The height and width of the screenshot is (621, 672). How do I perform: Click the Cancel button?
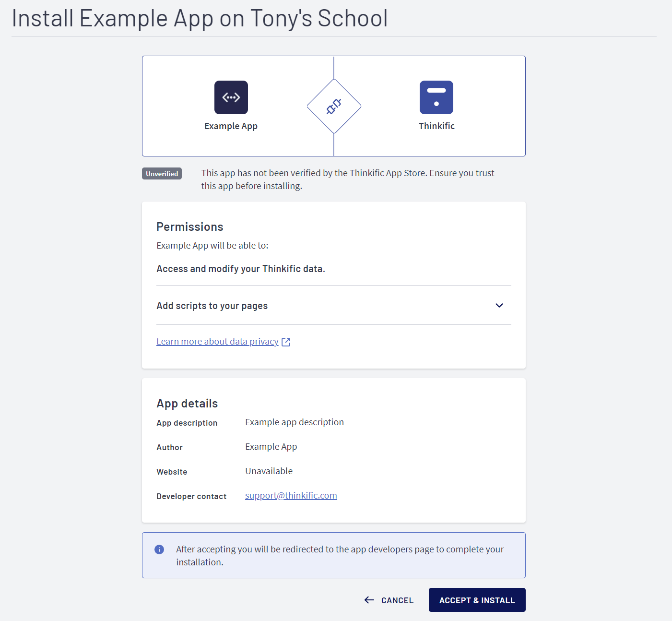[389, 600]
